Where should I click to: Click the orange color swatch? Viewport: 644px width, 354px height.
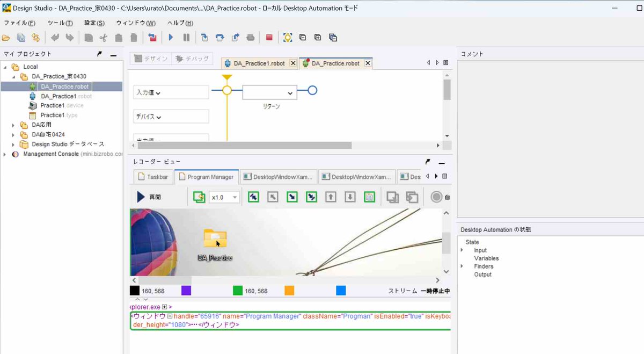click(289, 291)
